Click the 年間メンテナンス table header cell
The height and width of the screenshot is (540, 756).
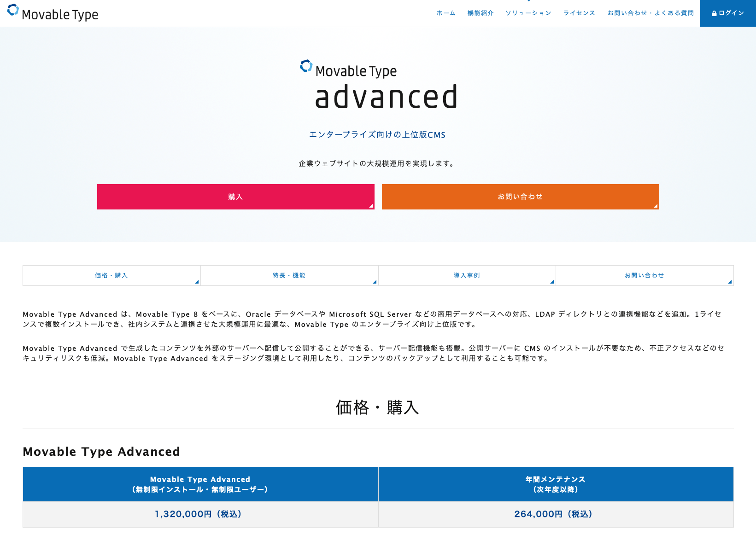click(556, 484)
